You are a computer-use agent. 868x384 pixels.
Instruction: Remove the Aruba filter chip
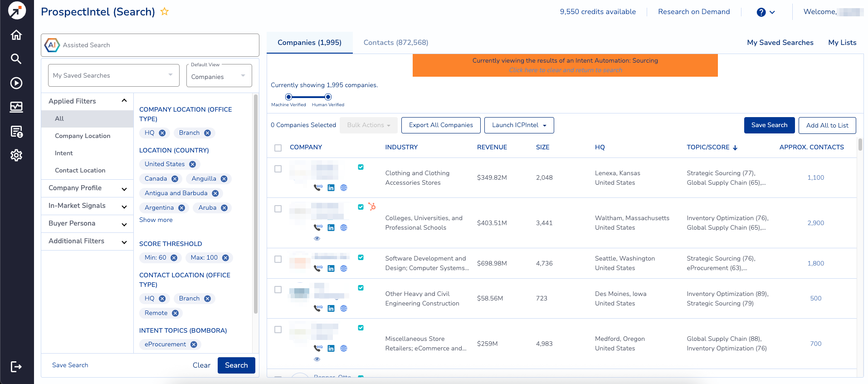pyautogui.click(x=224, y=208)
